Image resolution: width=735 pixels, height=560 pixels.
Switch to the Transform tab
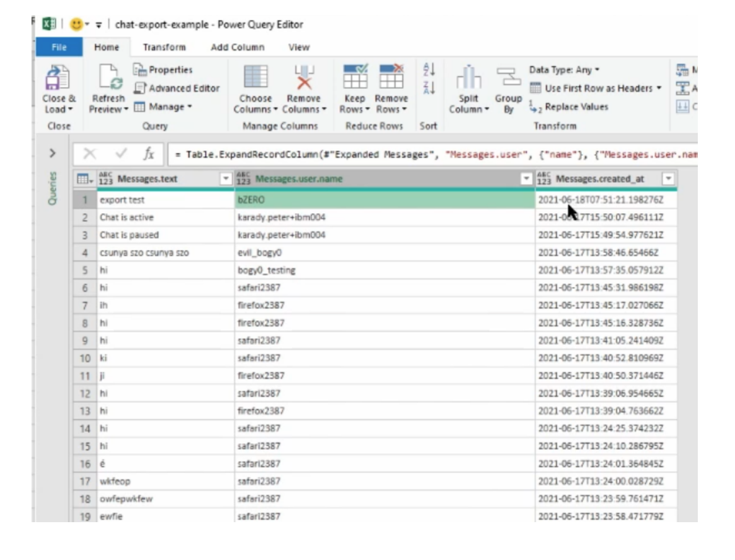click(x=164, y=47)
